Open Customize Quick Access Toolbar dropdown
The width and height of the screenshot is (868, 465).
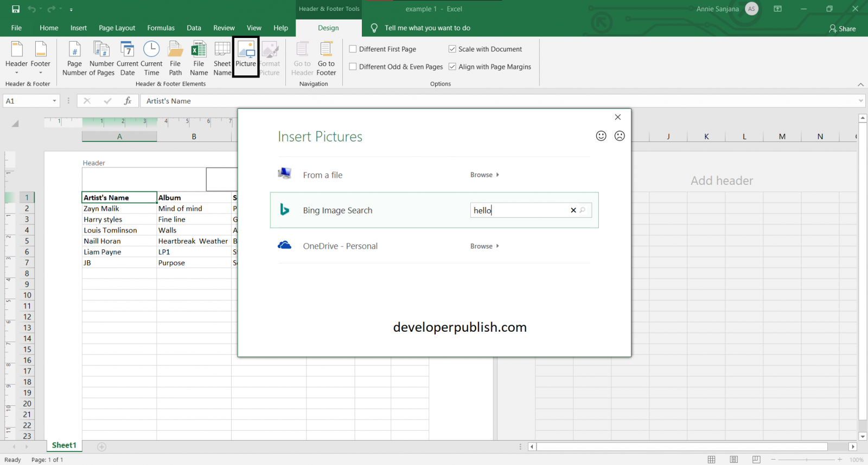point(71,9)
